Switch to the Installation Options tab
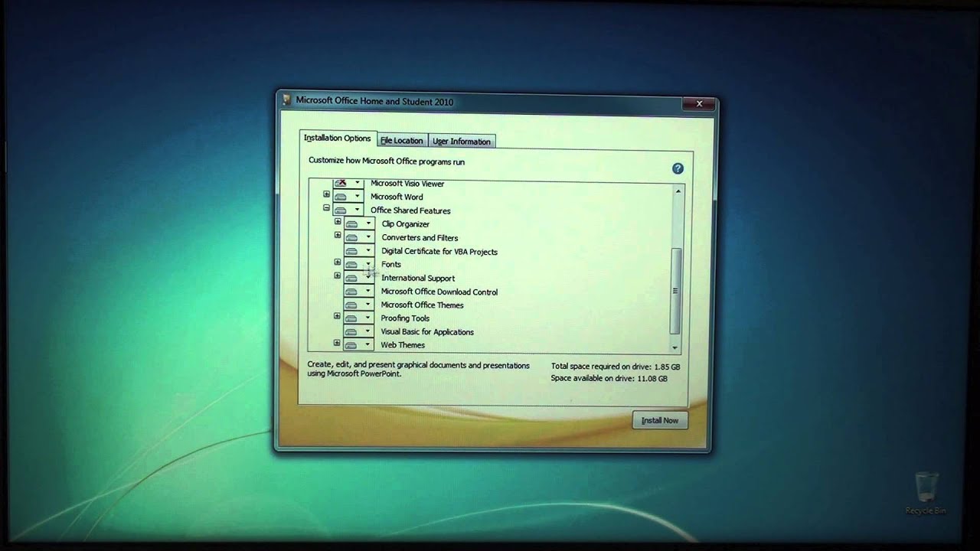The height and width of the screenshot is (551, 980). (338, 139)
